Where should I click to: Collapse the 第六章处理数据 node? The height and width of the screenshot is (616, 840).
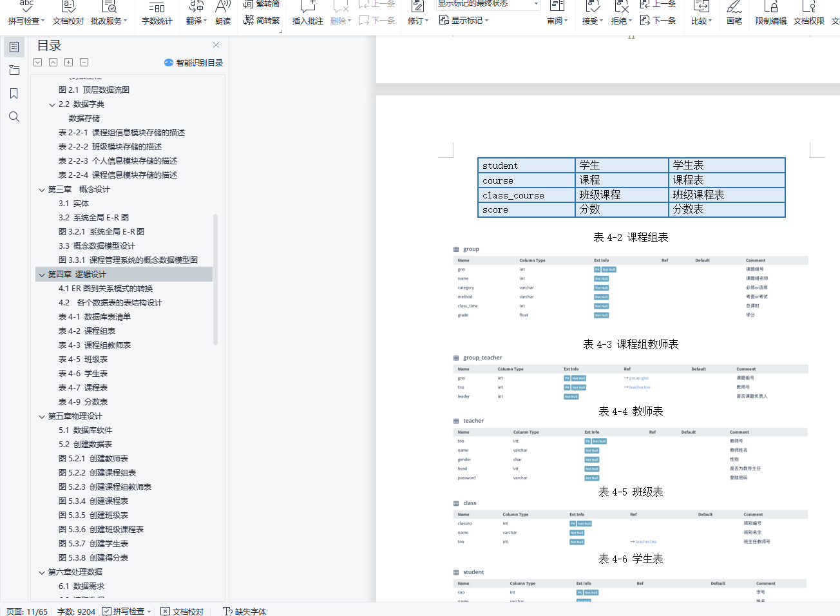coord(42,572)
